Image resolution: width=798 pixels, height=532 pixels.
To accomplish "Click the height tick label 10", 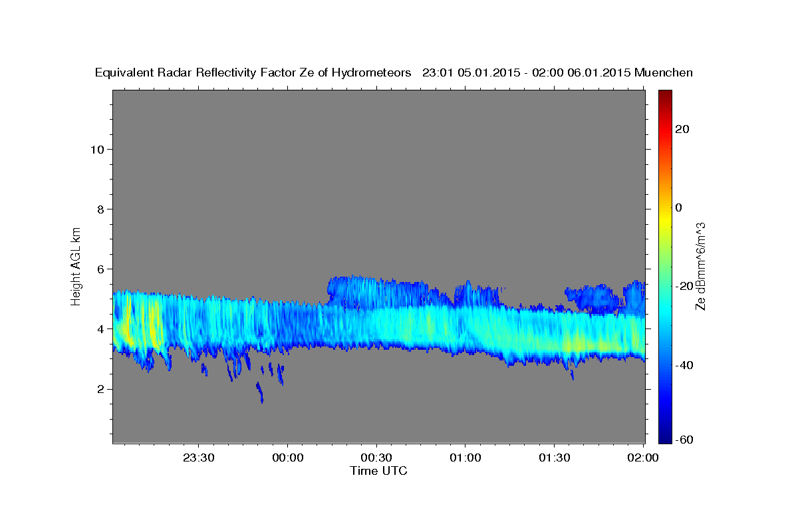I will (x=96, y=150).
